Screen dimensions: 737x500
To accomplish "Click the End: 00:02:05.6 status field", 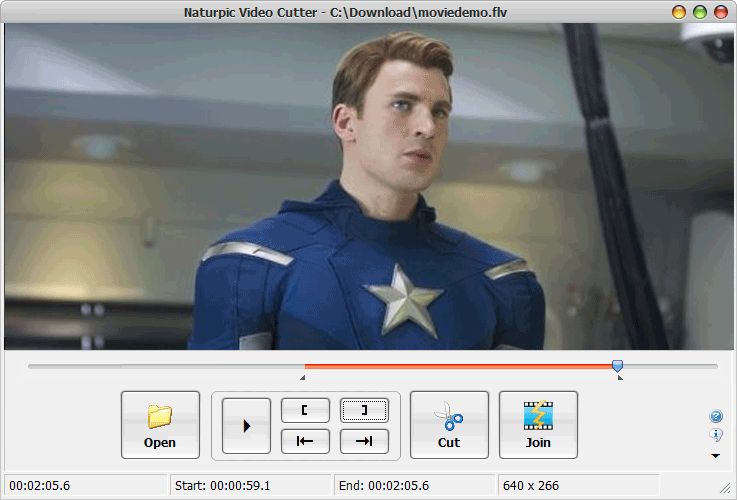I will pos(415,485).
